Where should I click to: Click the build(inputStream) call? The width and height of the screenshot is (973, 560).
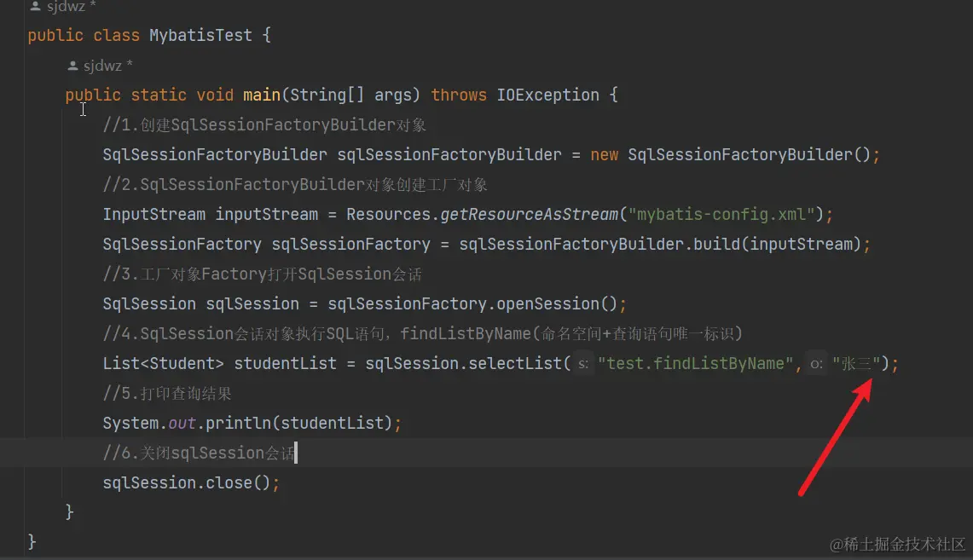pyautogui.click(x=778, y=245)
